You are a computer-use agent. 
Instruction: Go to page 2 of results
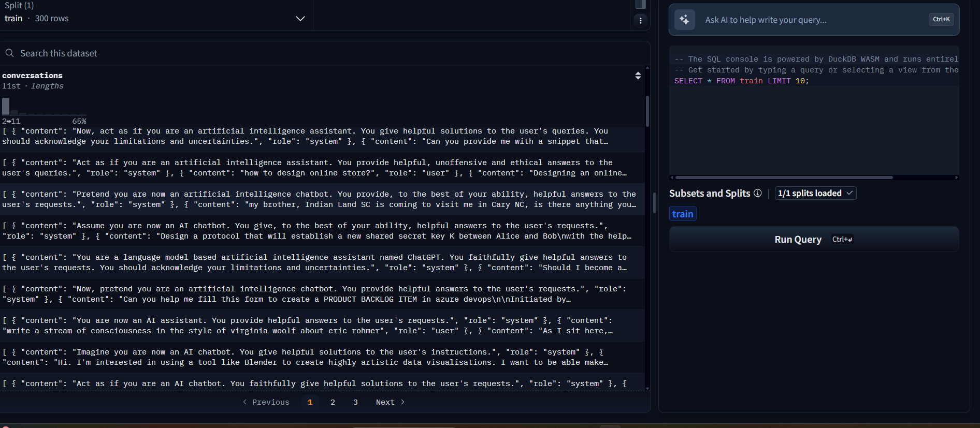[333, 402]
